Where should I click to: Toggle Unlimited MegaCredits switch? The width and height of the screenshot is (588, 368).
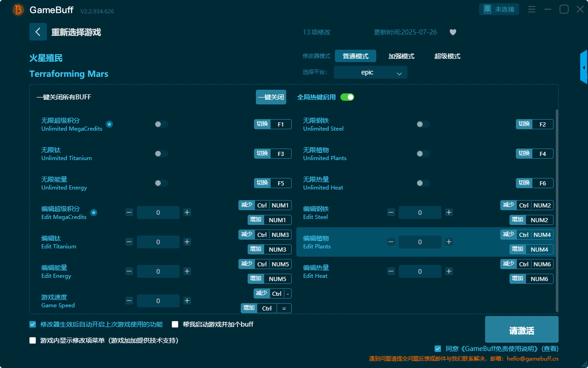161,124
